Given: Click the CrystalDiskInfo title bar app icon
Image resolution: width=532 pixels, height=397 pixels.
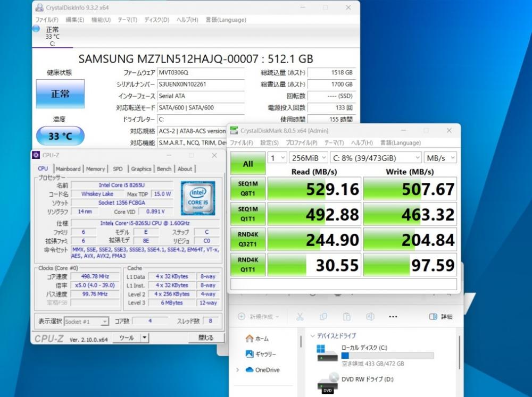Looking at the screenshot, I should click(x=40, y=7).
